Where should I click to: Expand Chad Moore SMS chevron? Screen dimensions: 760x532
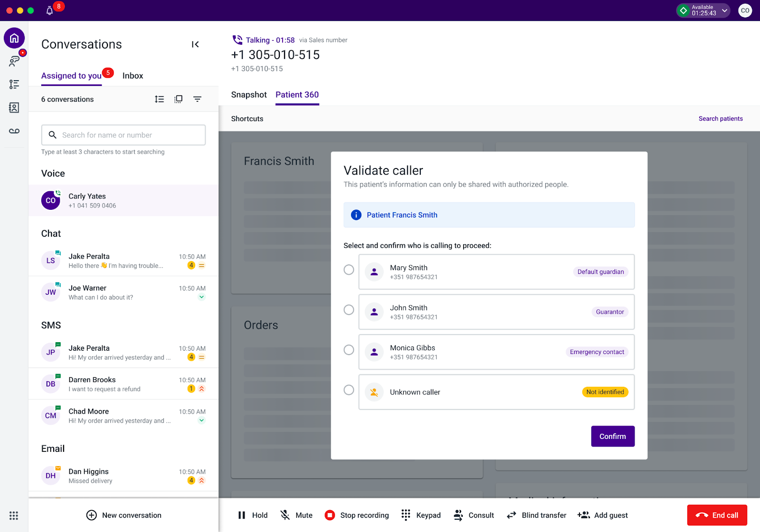(201, 420)
